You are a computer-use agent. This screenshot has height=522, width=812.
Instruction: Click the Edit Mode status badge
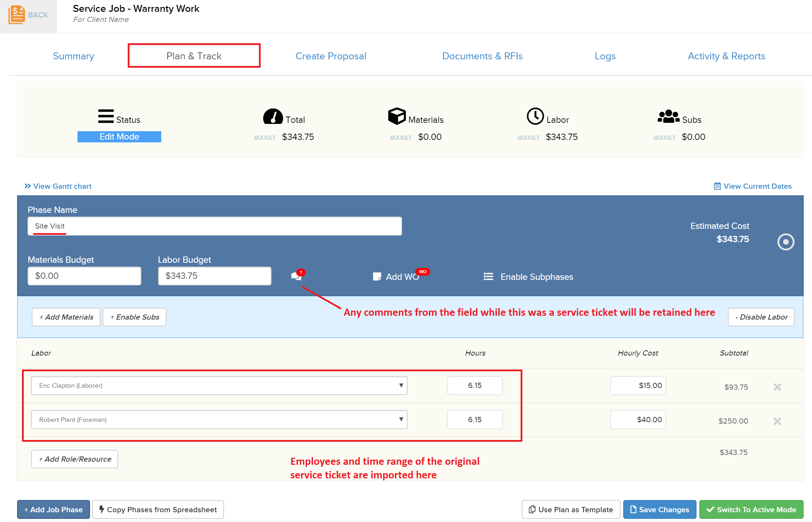119,136
